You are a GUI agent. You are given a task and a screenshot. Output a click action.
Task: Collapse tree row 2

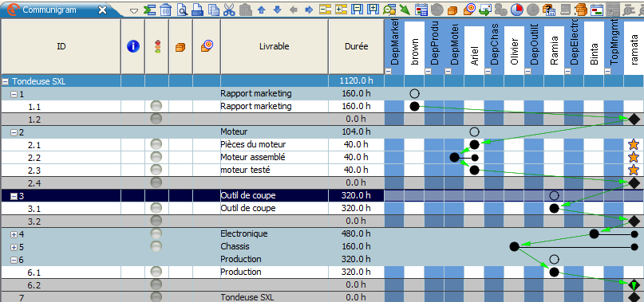point(14,132)
